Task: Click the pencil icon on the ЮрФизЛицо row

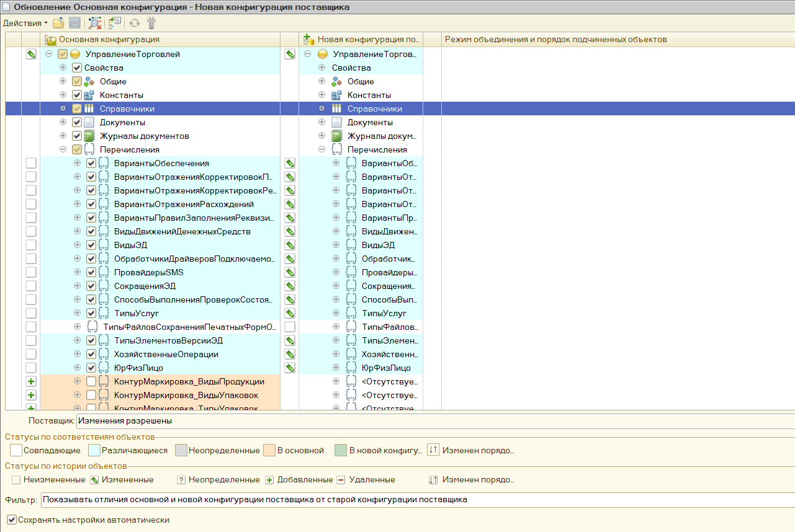Action: click(290, 368)
